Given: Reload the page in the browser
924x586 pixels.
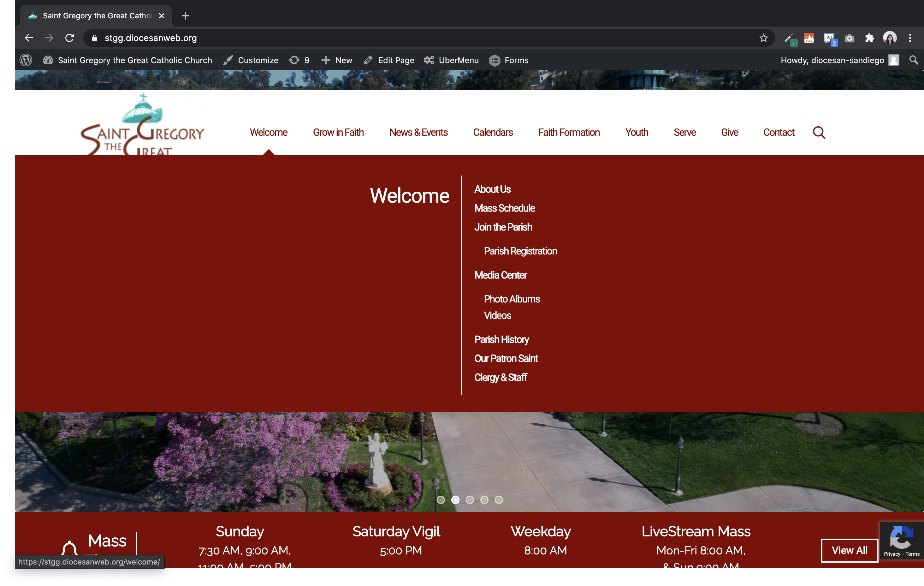Looking at the screenshot, I should [x=69, y=38].
